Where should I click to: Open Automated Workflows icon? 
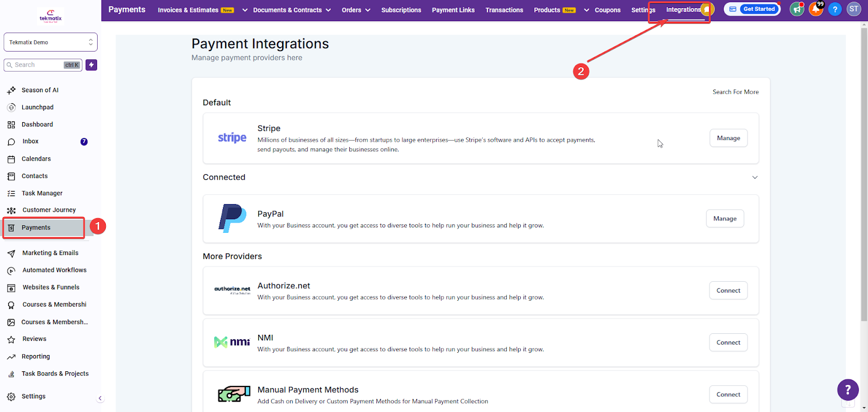click(11, 270)
